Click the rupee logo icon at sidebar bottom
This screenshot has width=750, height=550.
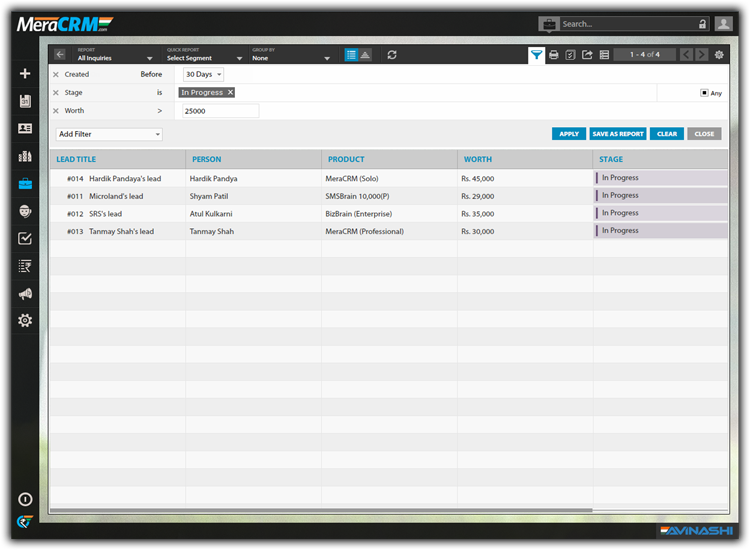(25, 521)
